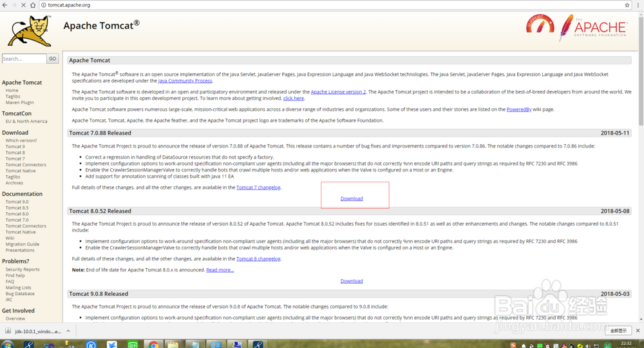This screenshot has height=348, width=644.
Task: Follow the Java Community Process link
Action: (x=185, y=81)
